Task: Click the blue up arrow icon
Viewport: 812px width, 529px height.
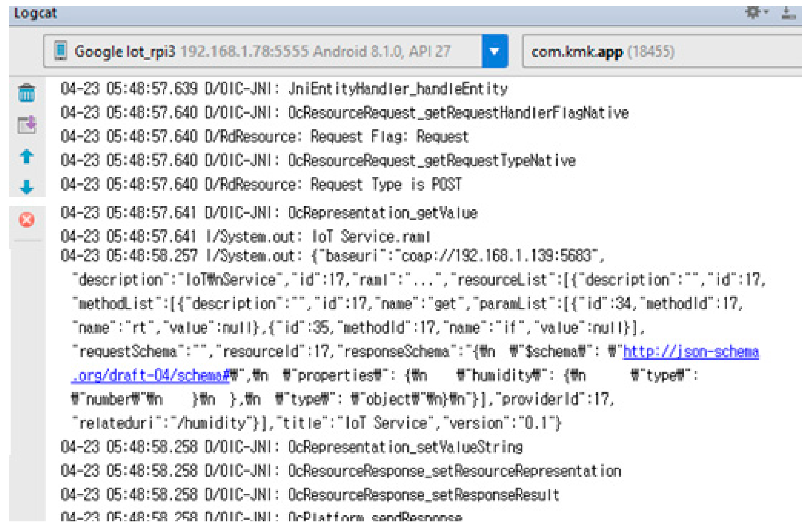Action: coord(26,157)
